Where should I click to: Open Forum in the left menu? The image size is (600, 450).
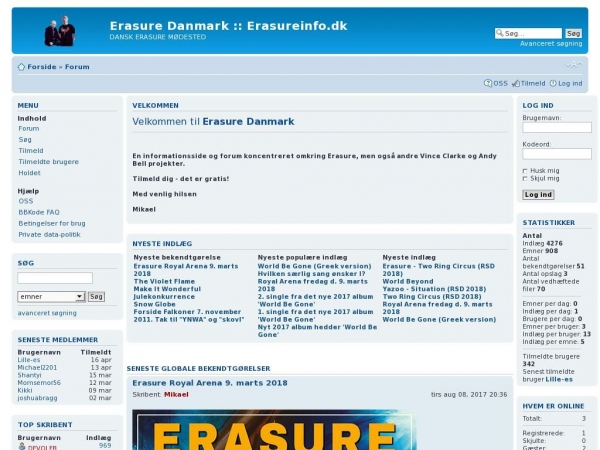coord(29,129)
